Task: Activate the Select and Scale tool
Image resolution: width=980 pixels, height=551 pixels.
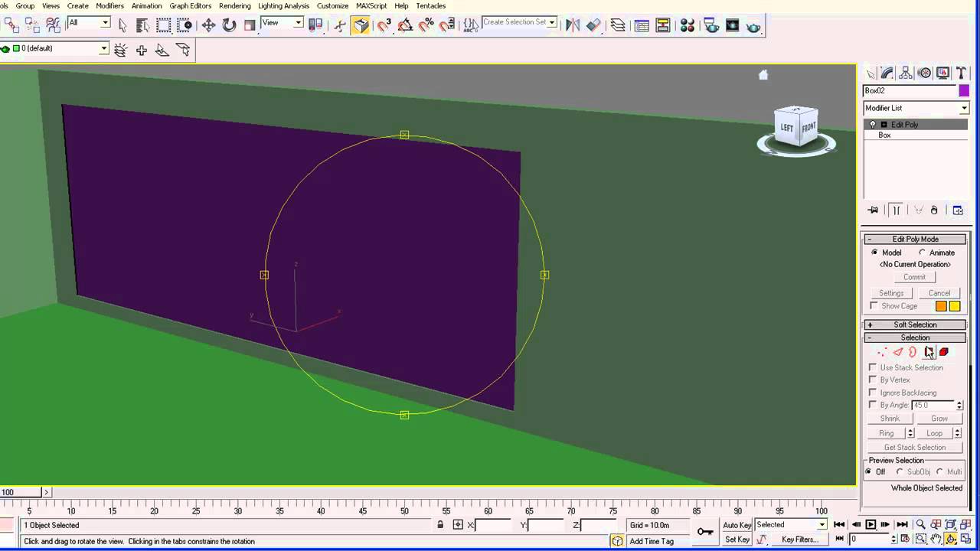Action: click(x=250, y=25)
